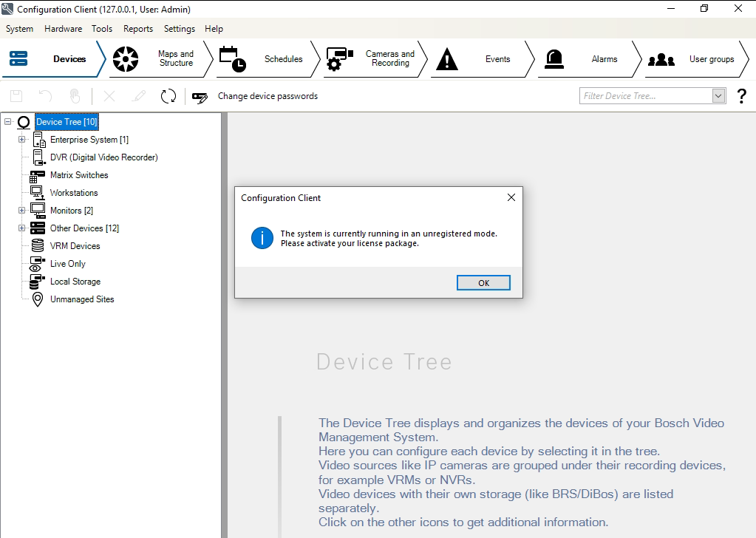The height and width of the screenshot is (538, 756).
Task: Open the Reports menu
Action: 138,29
